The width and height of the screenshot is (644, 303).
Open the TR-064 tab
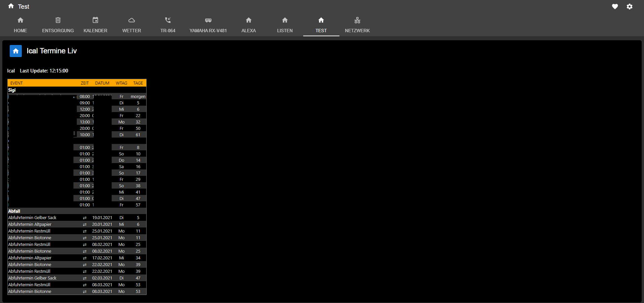coord(168,25)
